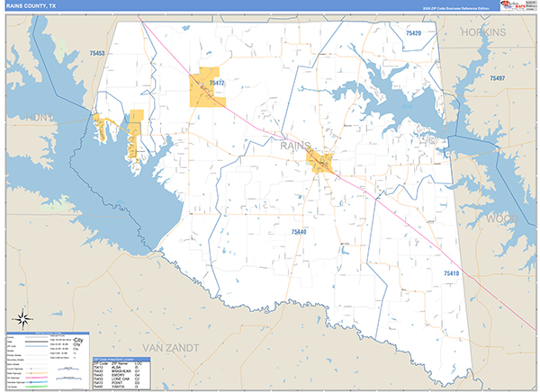Click the 75472 ZIP label on the map
This screenshot has height=392, width=540.
click(x=217, y=83)
